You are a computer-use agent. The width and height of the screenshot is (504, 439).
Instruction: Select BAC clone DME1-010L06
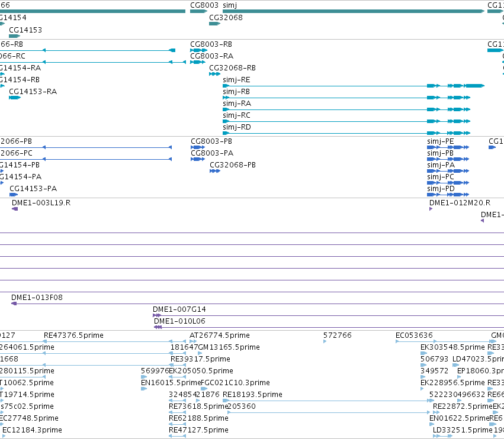(329, 328)
